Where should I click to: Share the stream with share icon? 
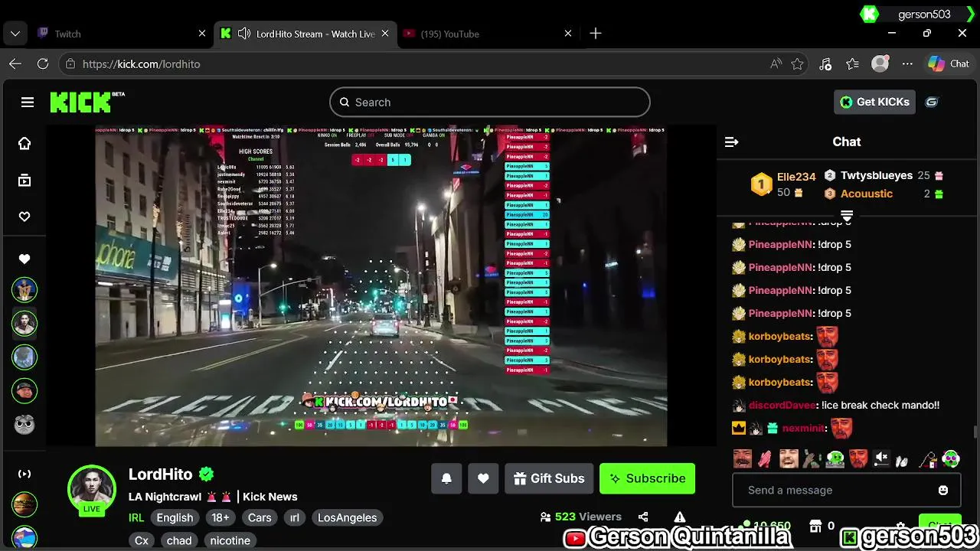(x=643, y=517)
